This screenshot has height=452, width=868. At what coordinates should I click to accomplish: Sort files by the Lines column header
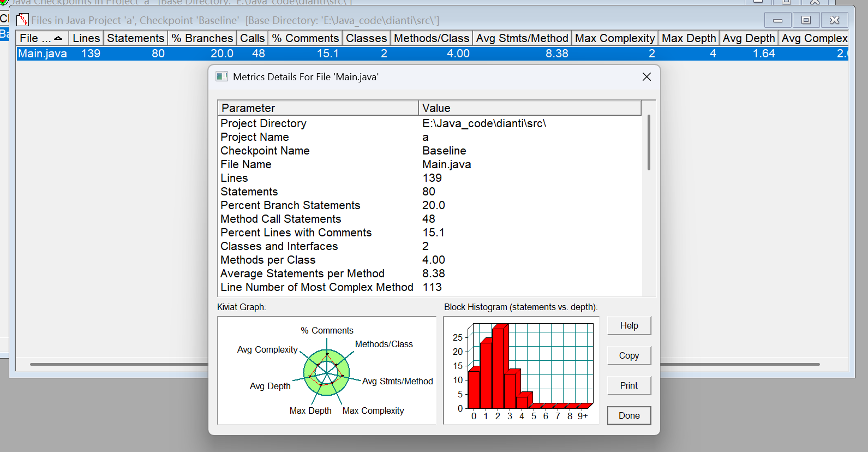[x=86, y=38]
